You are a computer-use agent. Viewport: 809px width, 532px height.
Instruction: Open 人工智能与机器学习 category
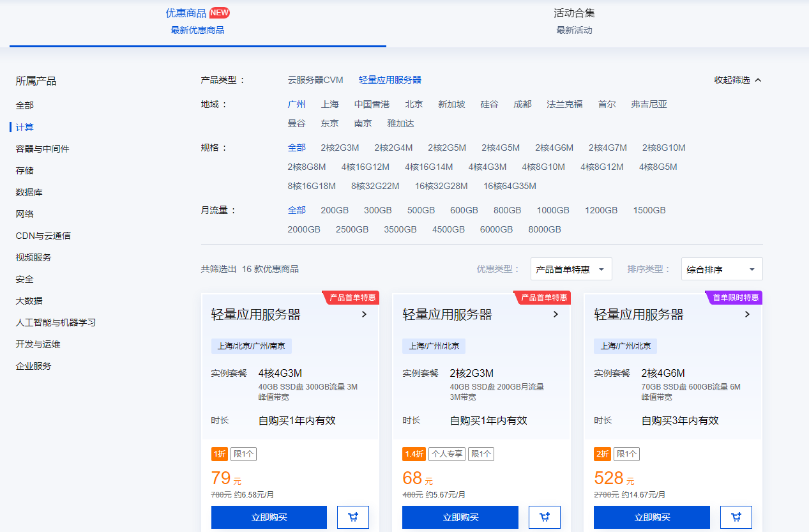[x=56, y=323]
